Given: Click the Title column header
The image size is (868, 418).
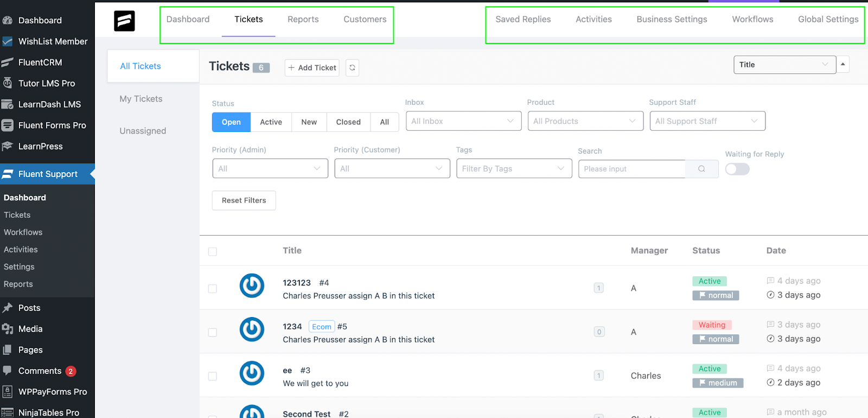Looking at the screenshot, I should tap(292, 251).
